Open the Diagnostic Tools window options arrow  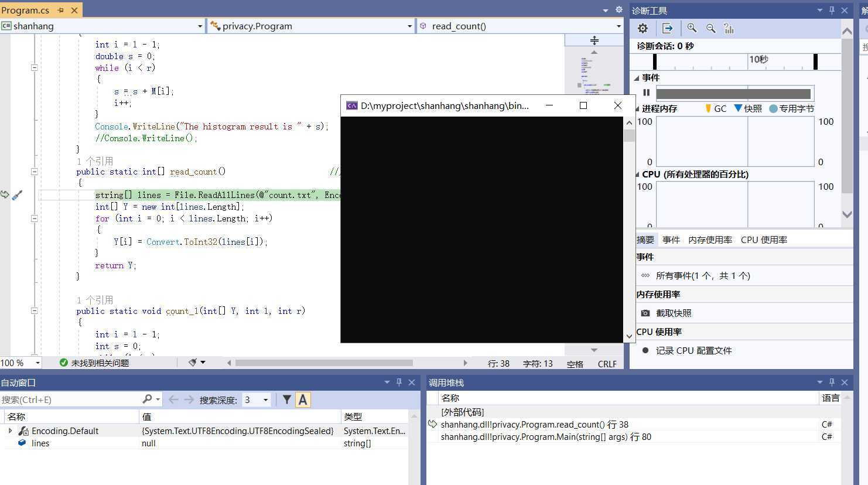pos(819,10)
